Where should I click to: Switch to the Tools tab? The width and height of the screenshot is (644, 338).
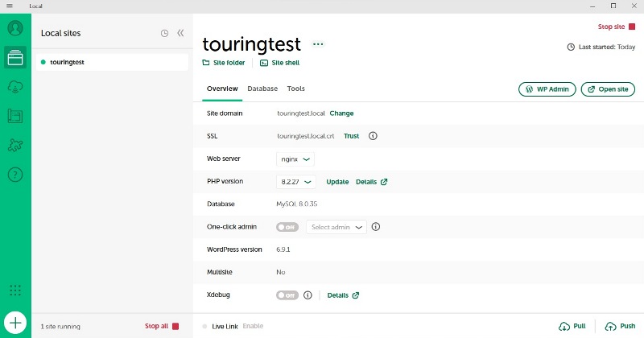pos(295,89)
